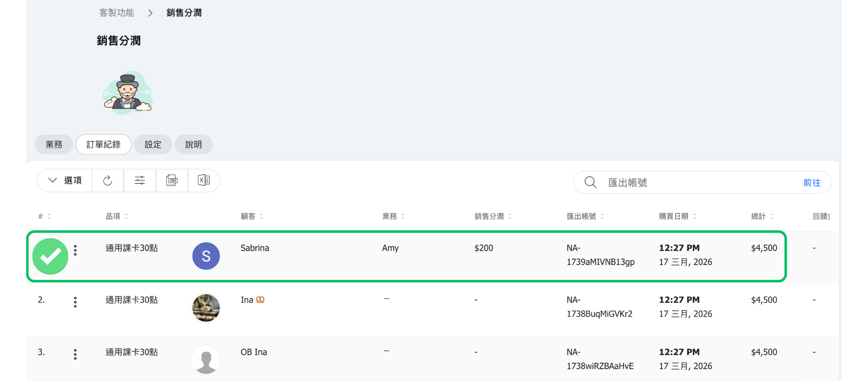Open the 設定 tab
Screen dimensions: 868x381
[x=153, y=145]
